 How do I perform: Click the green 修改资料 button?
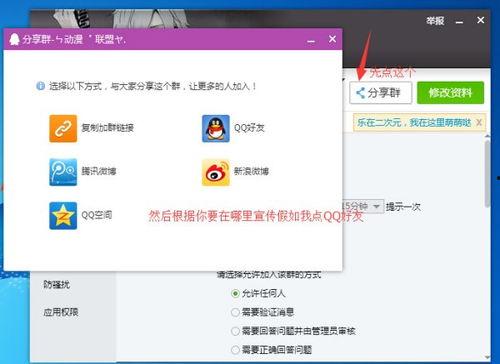[x=450, y=93]
